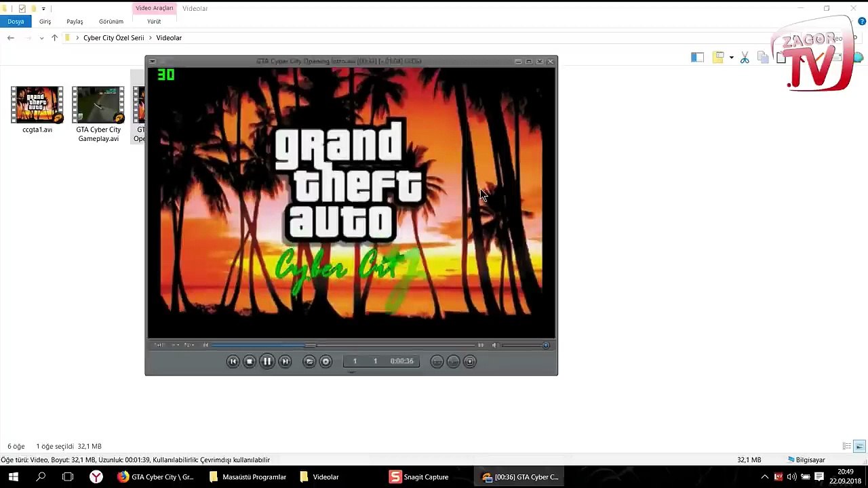Screen dimensions: 868x488
Task: Click rewind arrow beside the seek bar
Action: 205,345
